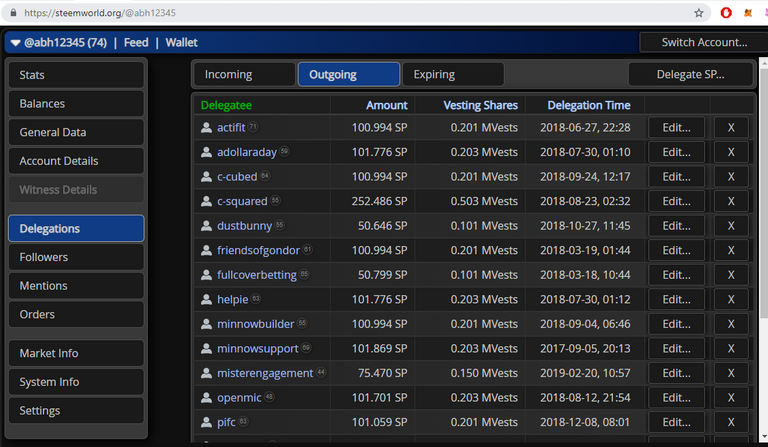
Task: Open Account Details in sidebar
Action: (76, 161)
